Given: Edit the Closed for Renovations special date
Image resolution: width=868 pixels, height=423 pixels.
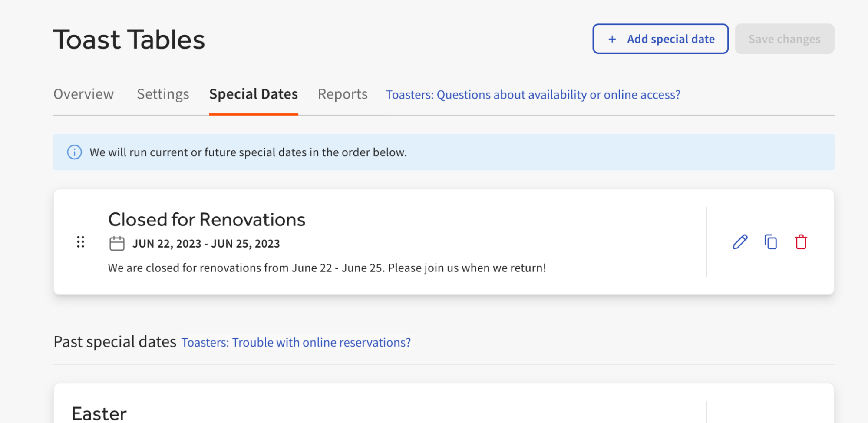Looking at the screenshot, I should pos(740,242).
